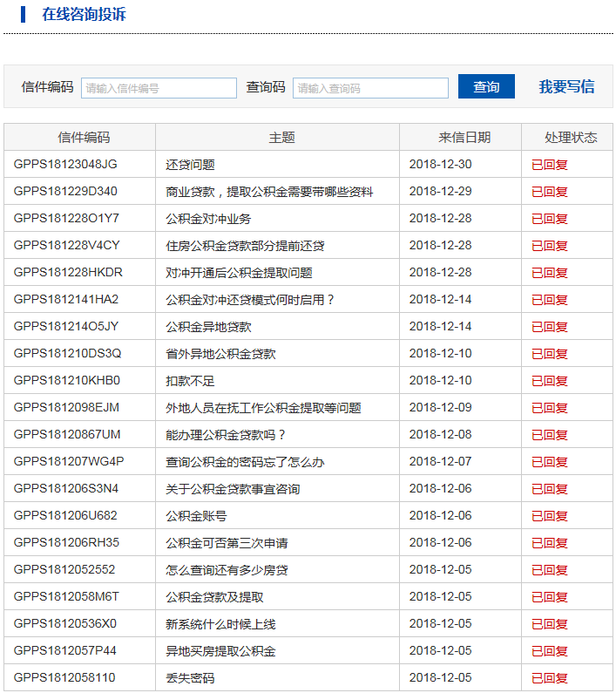Image resolution: width=616 pixels, height=693 pixels.
Task: Select code GPPS181210DS3Q
Action: (68, 353)
